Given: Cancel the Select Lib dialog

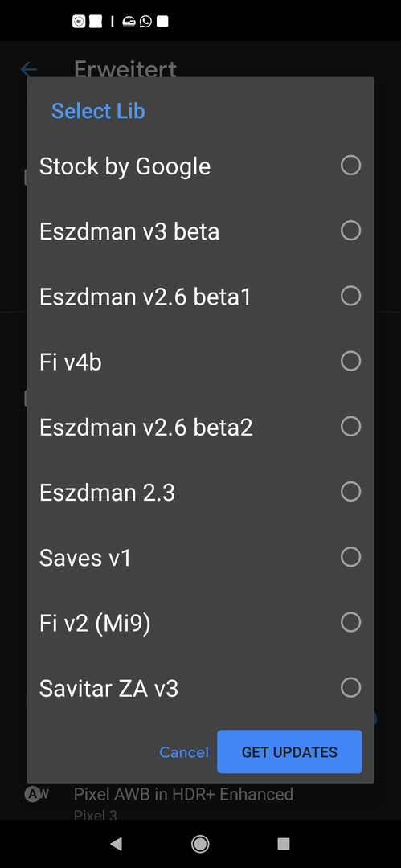Looking at the screenshot, I should click(x=184, y=752).
